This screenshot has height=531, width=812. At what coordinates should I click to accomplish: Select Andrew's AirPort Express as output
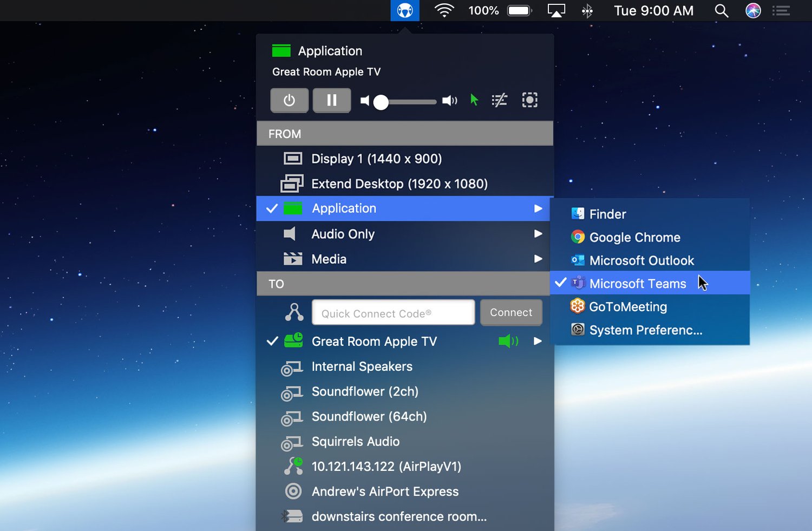(385, 491)
